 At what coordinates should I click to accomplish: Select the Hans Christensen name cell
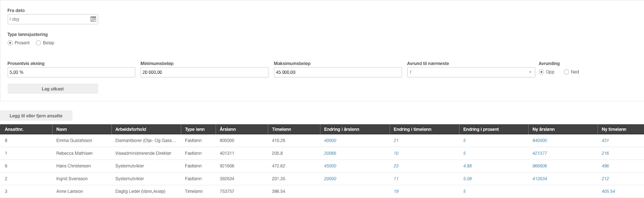74,166
